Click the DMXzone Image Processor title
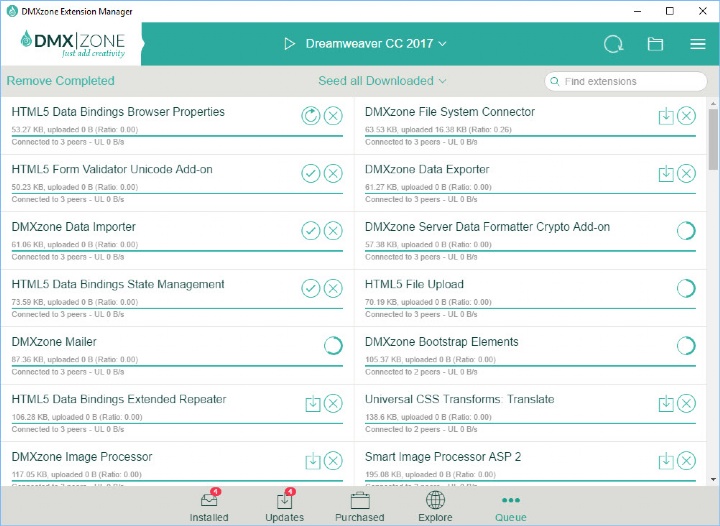 pos(82,457)
